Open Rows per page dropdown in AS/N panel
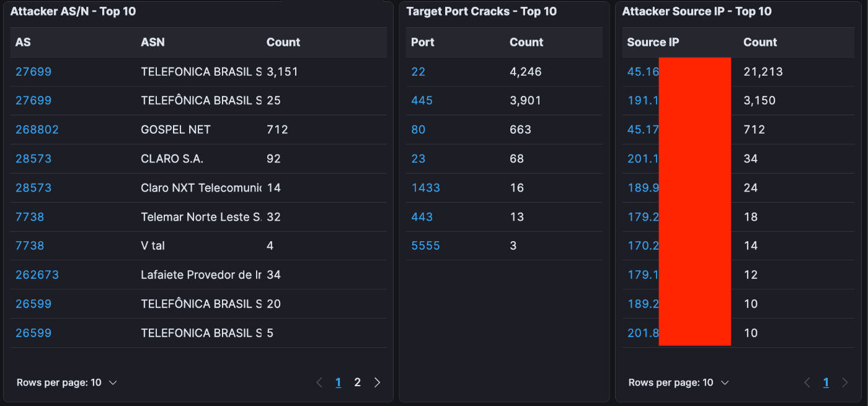868x406 pixels. click(67, 382)
